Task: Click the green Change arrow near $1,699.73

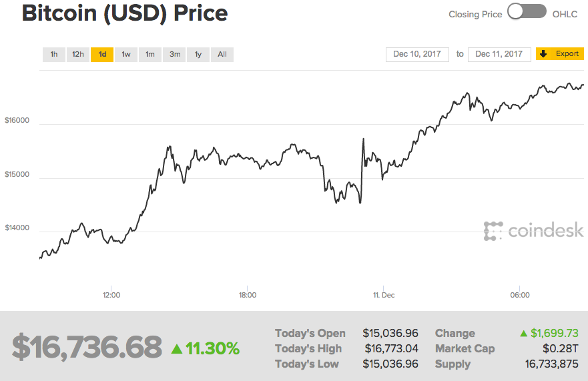Action: 523,333
